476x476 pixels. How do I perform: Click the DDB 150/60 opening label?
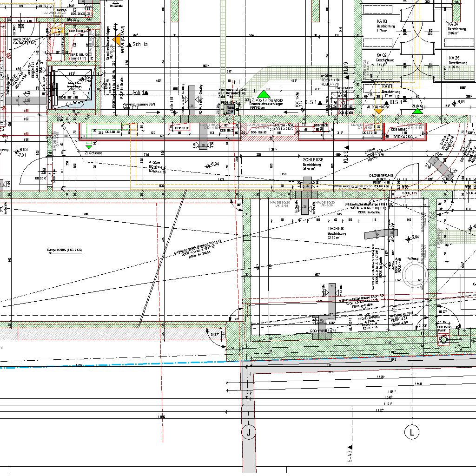(399, 130)
